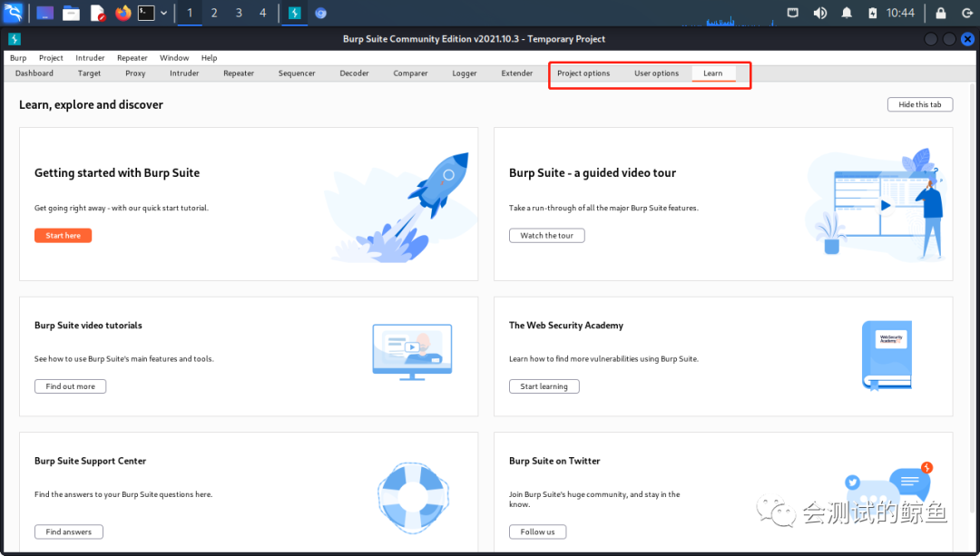This screenshot has width=980, height=556.
Task: Switch to the Extender tab
Action: tap(517, 73)
